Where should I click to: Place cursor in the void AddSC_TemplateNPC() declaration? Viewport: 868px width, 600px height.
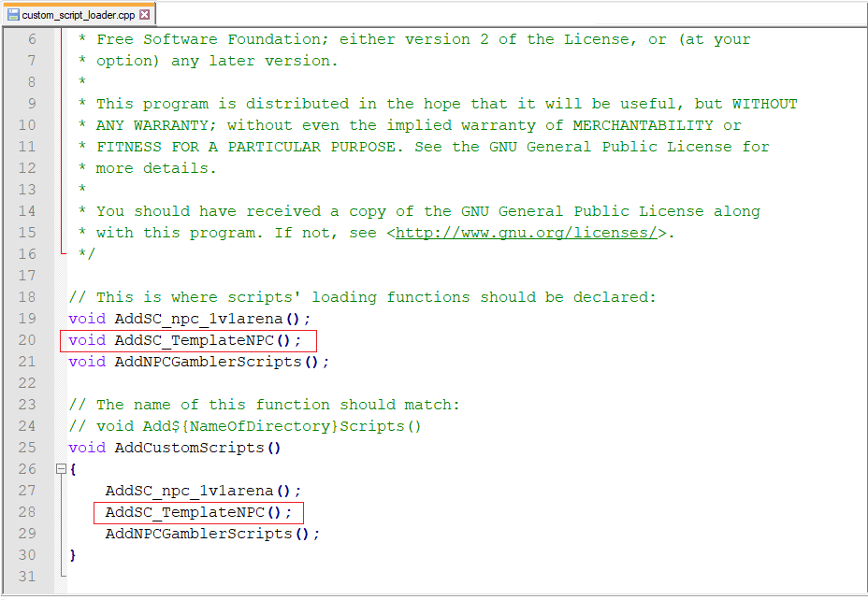[185, 340]
